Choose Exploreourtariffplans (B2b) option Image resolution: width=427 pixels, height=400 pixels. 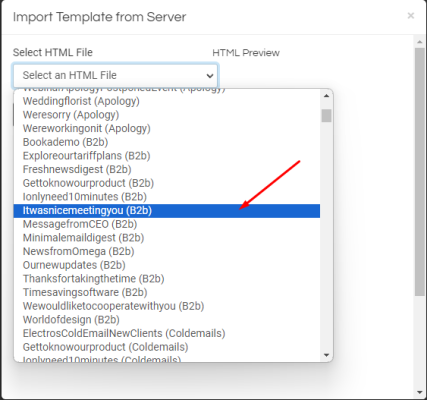[x=167, y=156]
